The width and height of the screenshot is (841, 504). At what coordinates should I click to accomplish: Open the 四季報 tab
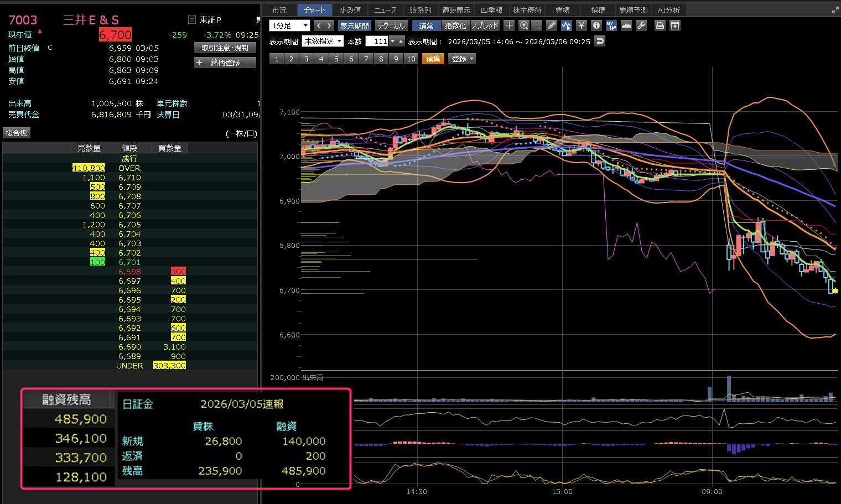point(491,10)
